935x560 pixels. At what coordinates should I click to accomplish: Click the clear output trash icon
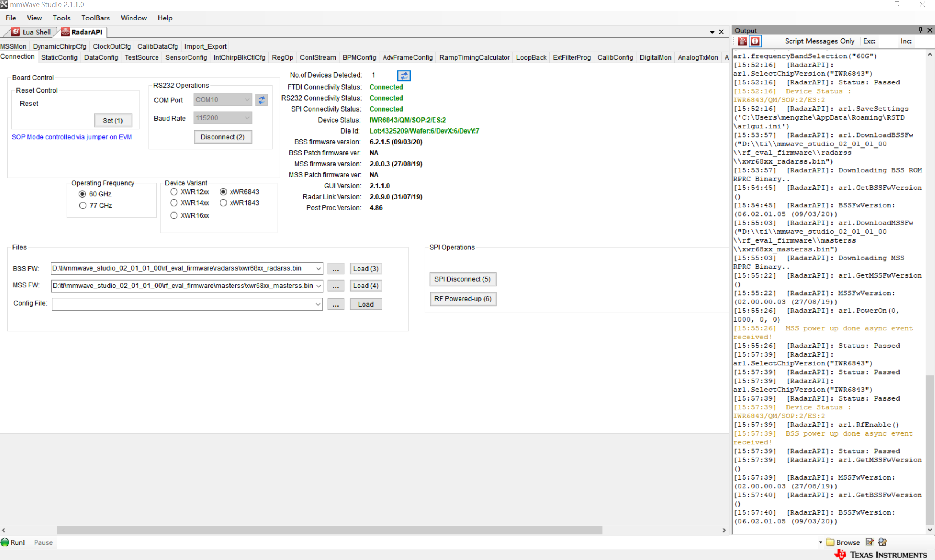click(742, 41)
